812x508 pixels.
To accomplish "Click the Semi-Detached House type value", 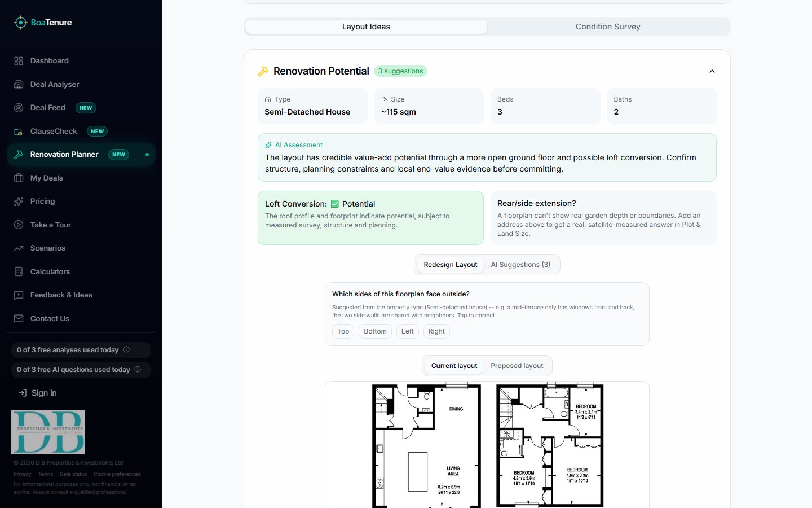I will pyautogui.click(x=307, y=112).
